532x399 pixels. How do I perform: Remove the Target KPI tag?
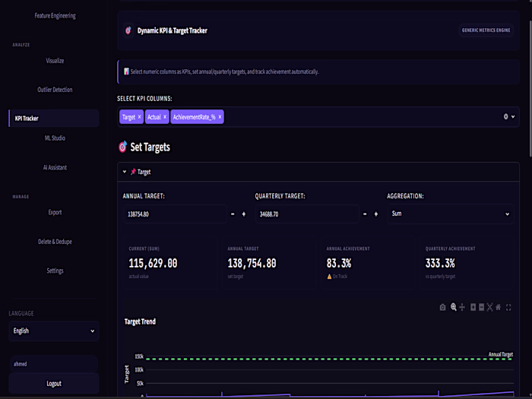139,117
